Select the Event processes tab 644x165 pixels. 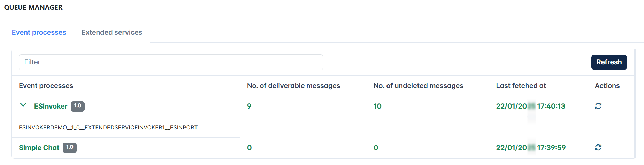pyautogui.click(x=39, y=32)
